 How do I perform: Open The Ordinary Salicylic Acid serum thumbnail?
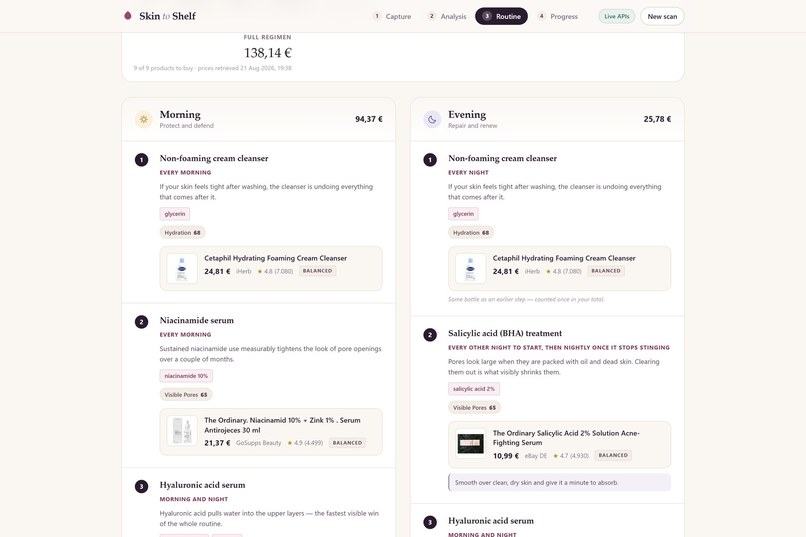pyautogui.click(x=470, y=443)
